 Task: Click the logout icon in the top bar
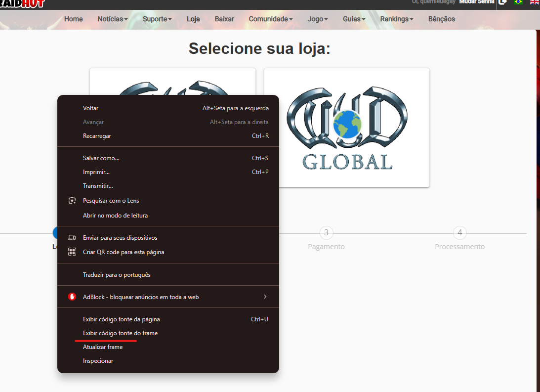click(502, 2)
